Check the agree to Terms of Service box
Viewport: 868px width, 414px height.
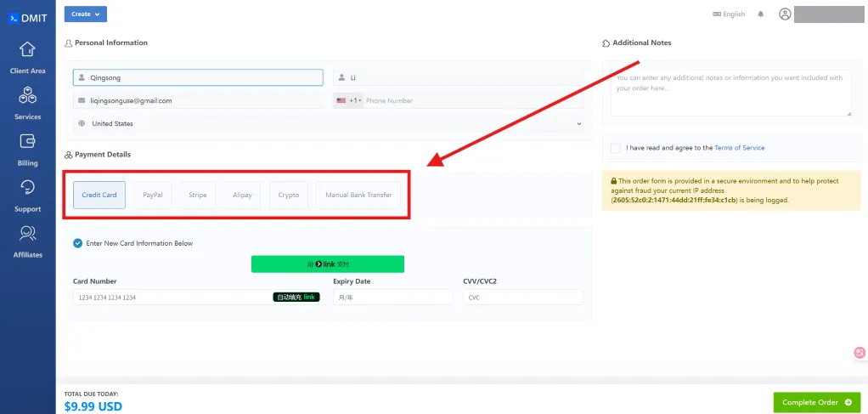pos(615,148)
